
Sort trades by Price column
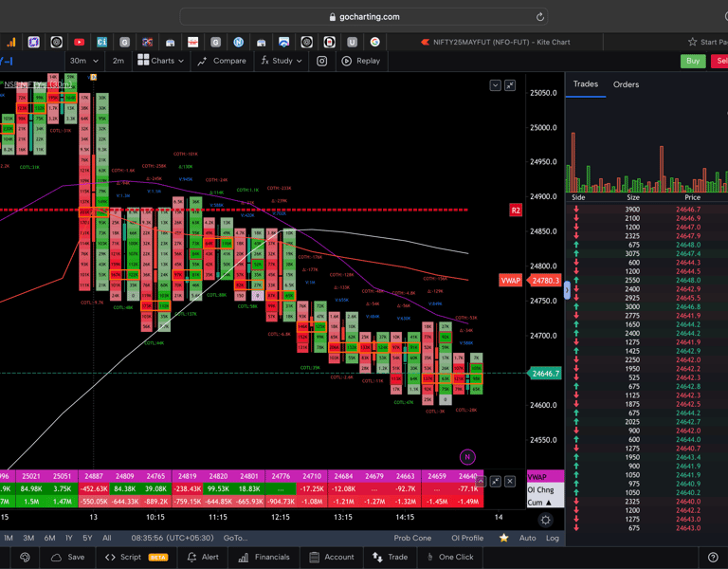[692, 197]
